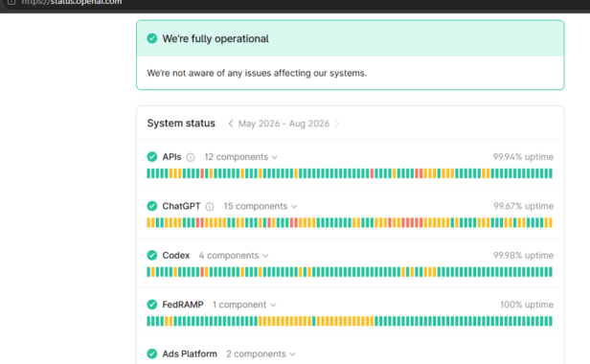Image resolution: width=590 pixels, height=364 pixels.
Task: Click the 'May 2026 - Aug 2026' date range
Action: click(284, 124)
